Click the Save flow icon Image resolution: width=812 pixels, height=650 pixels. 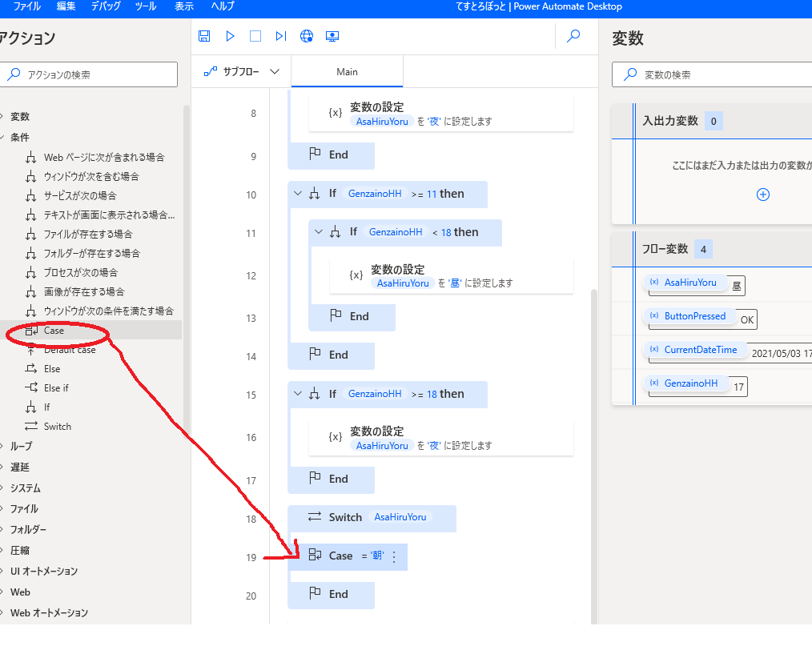204,36
